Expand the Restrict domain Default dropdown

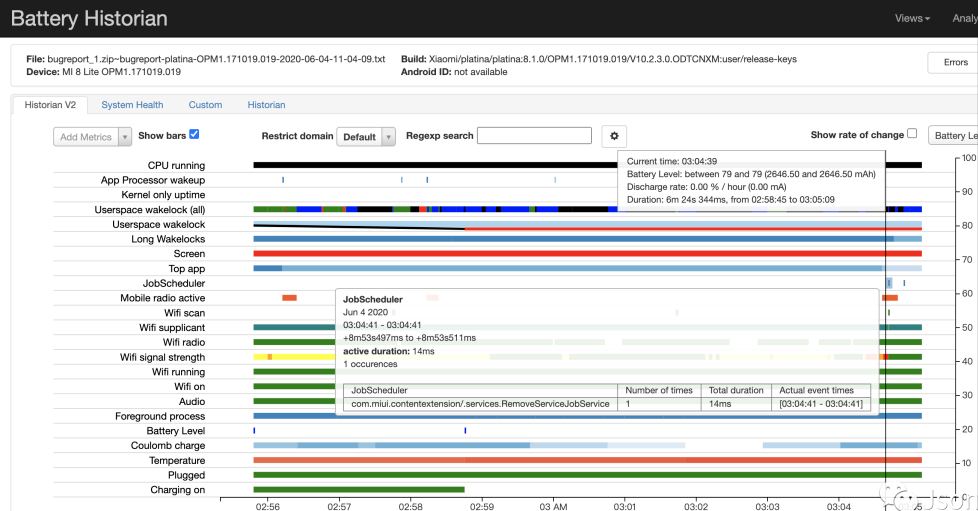pos(367,137)
